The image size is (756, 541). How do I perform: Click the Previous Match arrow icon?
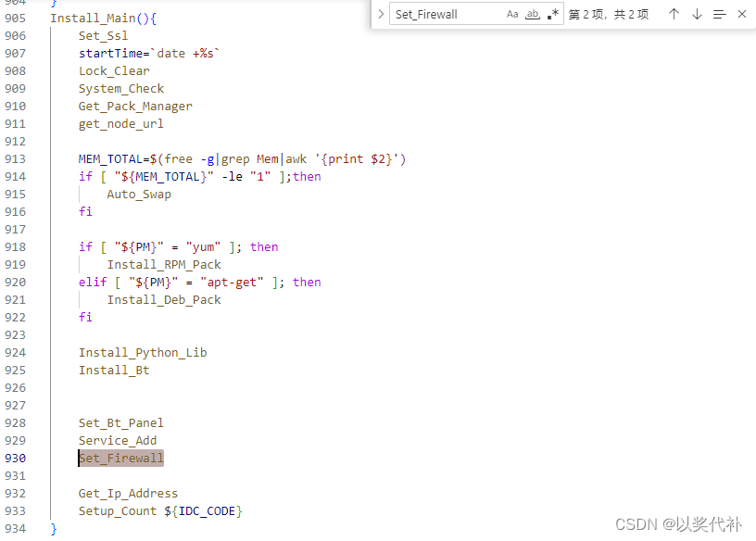(x=674, y=13)
